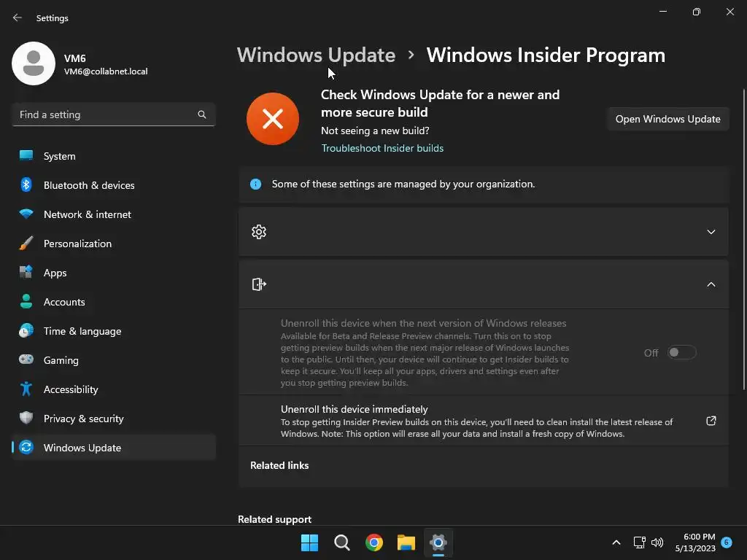Click the search magnifier in Find a setting
747x560 pixels.
point(202,114)
